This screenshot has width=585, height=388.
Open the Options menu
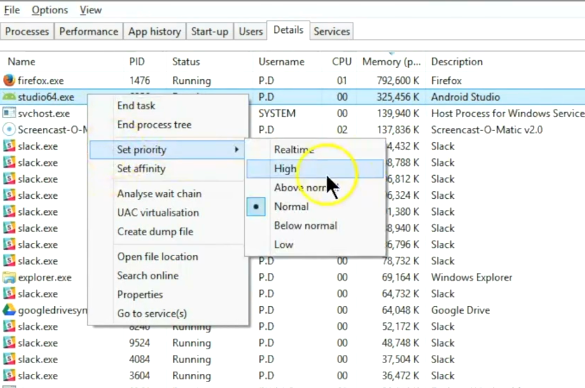coord(50,10)
